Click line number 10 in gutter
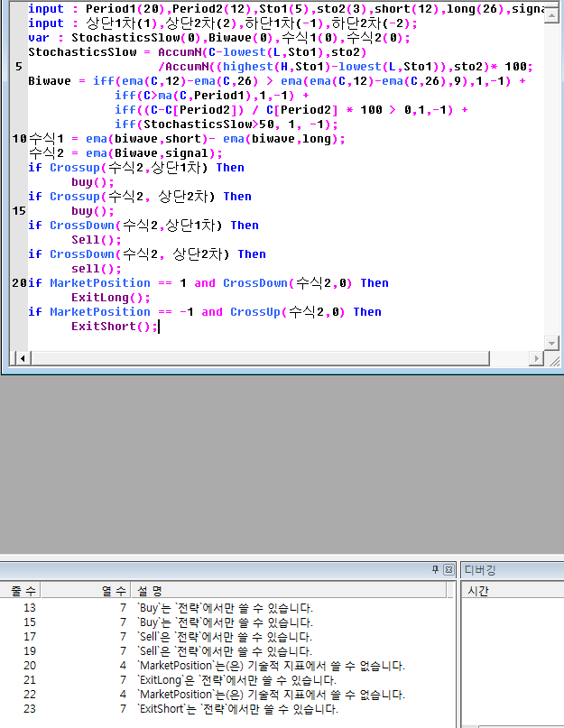The image size is (564, 728). click(20, 138)
